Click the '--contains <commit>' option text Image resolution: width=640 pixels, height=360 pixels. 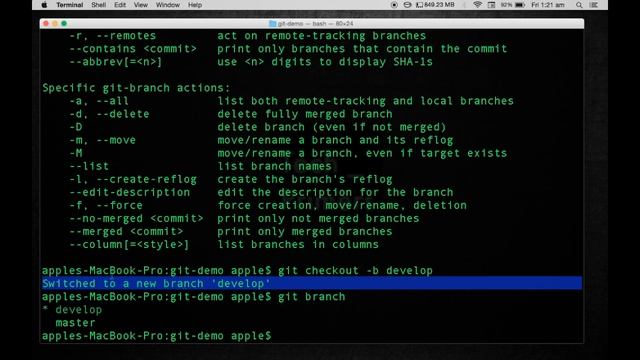(133, 49)
